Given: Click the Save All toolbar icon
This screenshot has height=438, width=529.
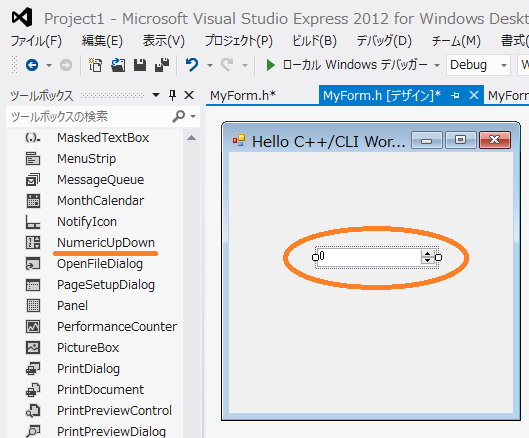Looking at the screenshot, I should (162, 65).
